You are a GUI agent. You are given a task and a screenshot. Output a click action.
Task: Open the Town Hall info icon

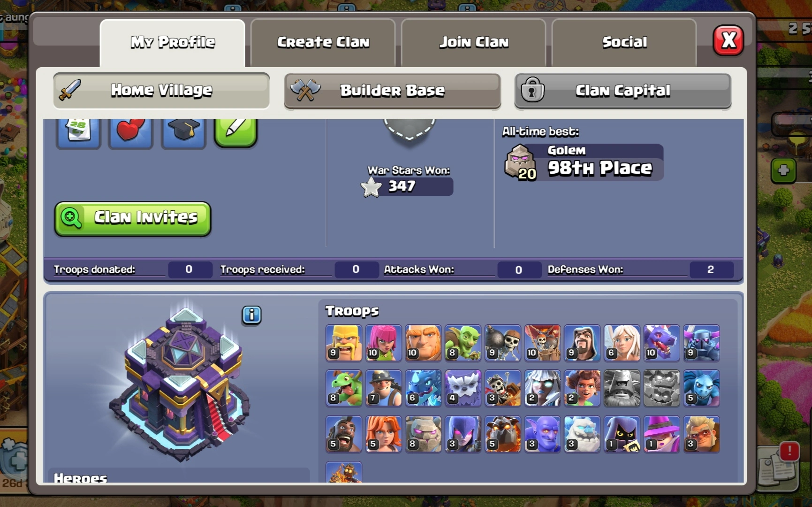pos(251,315)
